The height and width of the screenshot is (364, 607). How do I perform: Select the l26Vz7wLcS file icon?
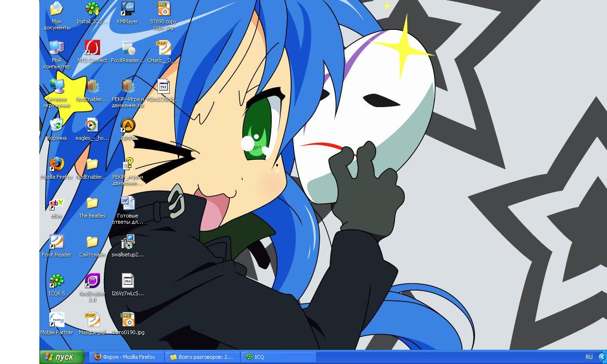pos(128,281)
